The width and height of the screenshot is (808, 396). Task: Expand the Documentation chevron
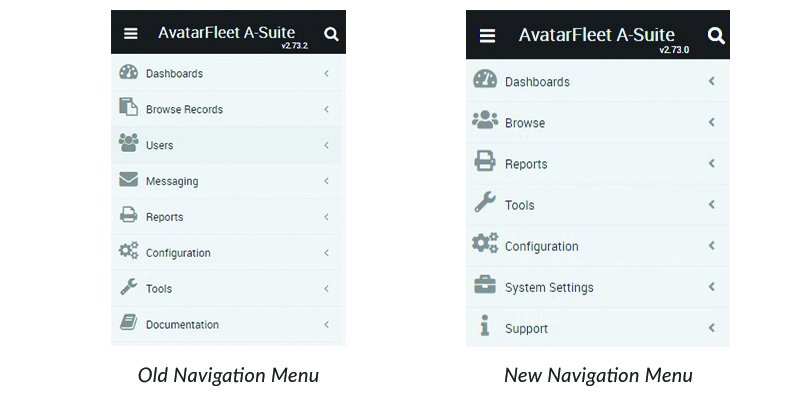[326, 324]
